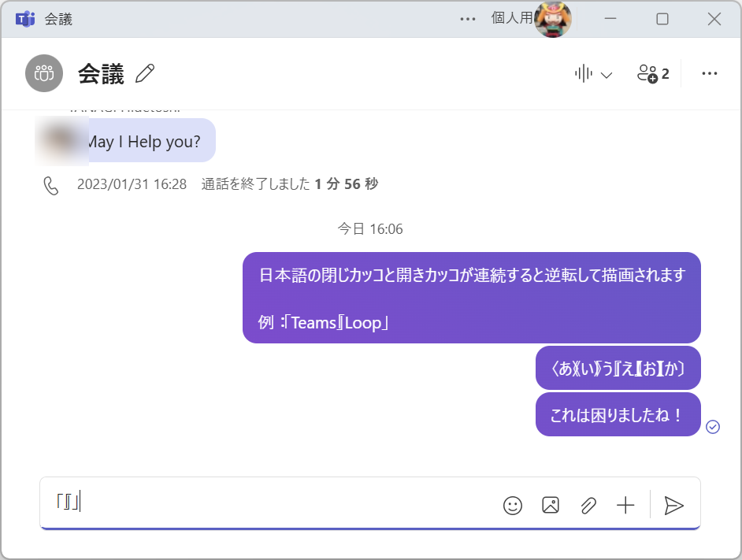
Task: Open the audio options chevron dropdown
Action: (607, 74)
